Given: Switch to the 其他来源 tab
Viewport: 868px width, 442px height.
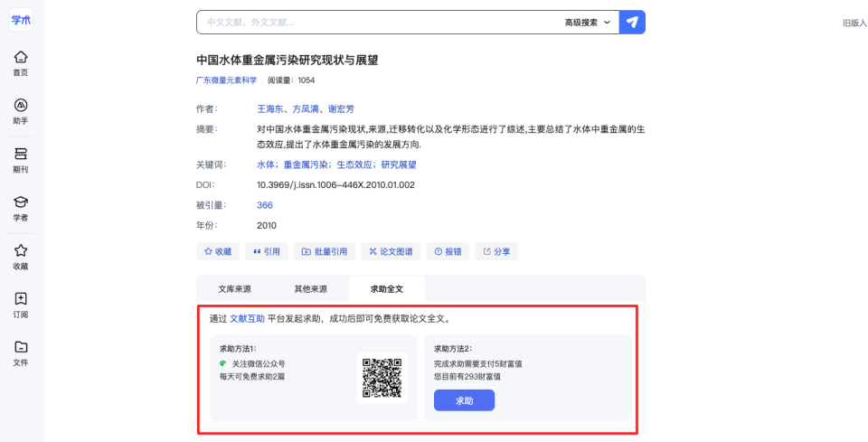Looking at the screenshot, I should point(310,288).
